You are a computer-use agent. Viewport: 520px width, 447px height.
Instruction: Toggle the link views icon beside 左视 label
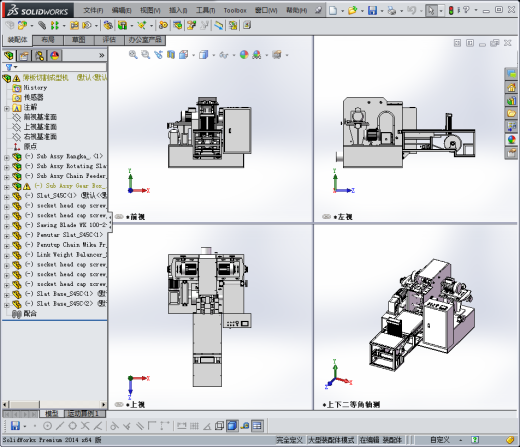327,217
